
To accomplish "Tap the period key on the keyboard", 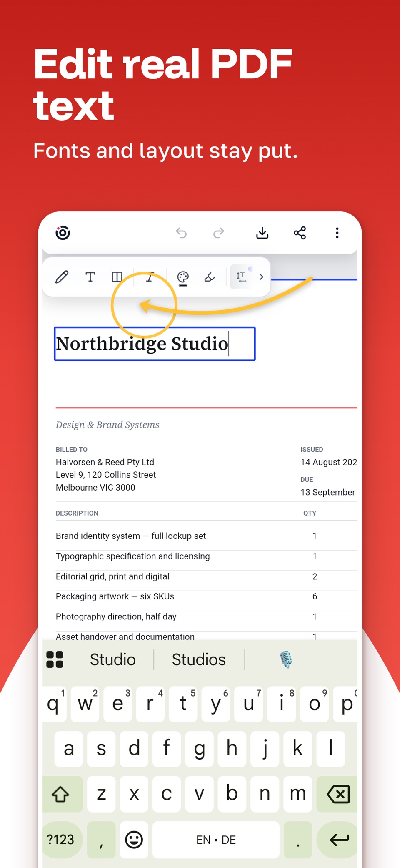I will click(298, 839).
